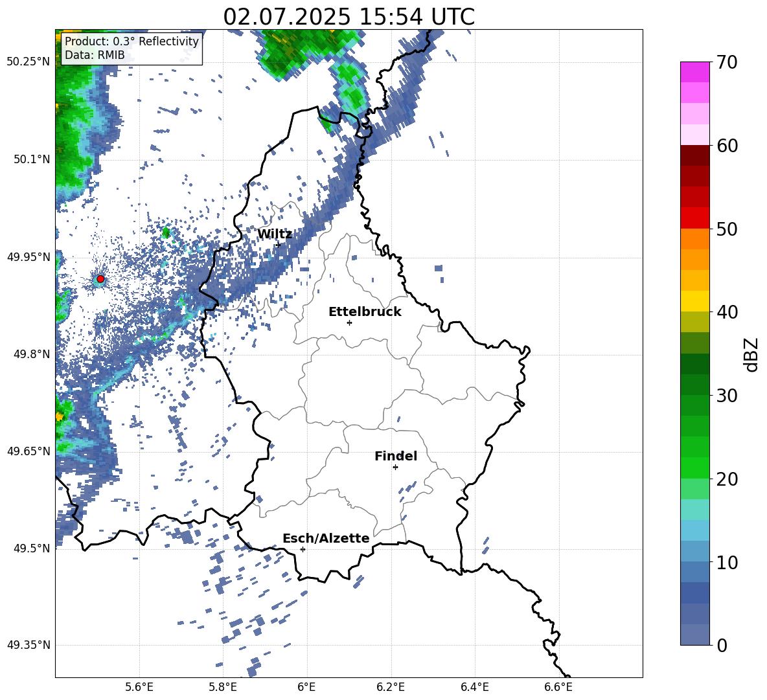This screenshot has height=700, width=767.
Task: Pick the dark maroon colorbar swatch
Action: click(694, 155)
